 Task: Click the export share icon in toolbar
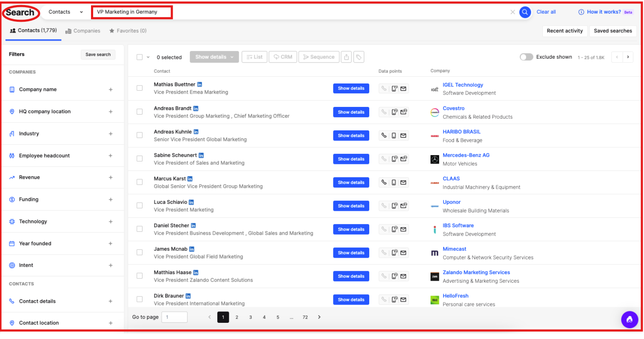[347, 57]
